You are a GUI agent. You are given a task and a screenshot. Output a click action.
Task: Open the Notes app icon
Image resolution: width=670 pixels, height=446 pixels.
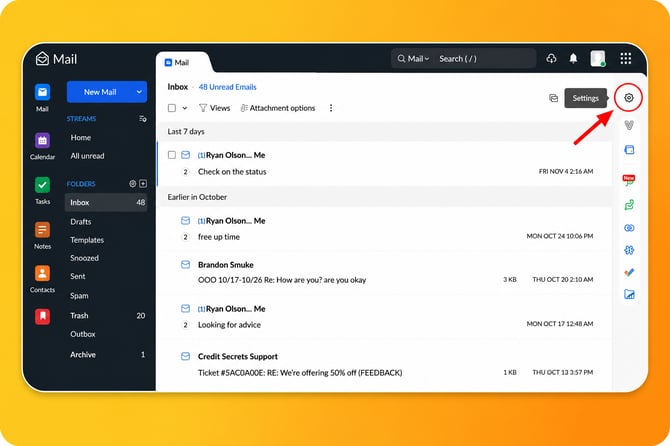[42, 230]
